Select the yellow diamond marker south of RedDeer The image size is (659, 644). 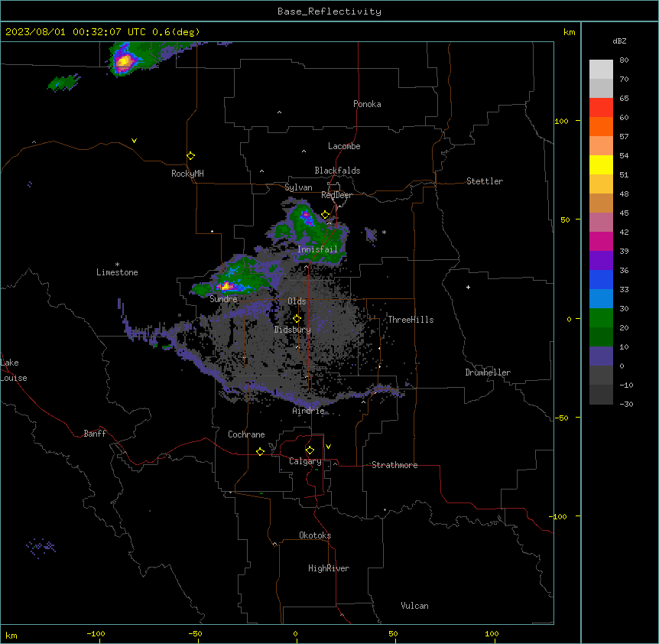[325, 215]
